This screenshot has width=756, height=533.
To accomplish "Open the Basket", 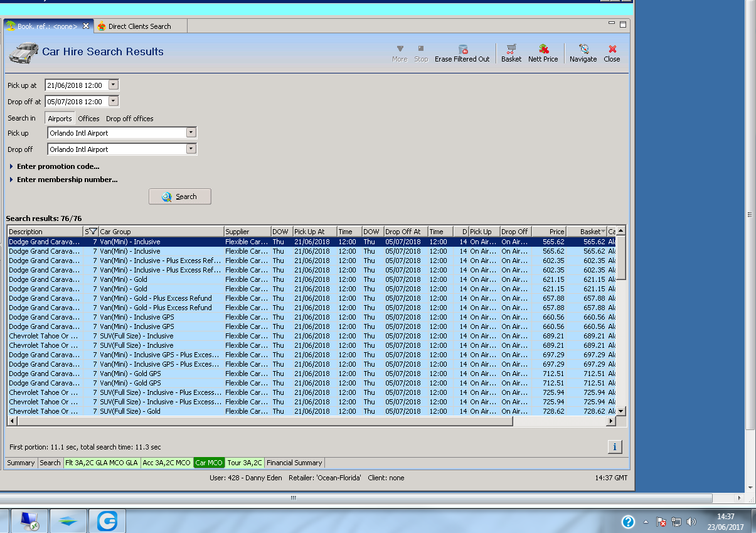I will 511,53.
